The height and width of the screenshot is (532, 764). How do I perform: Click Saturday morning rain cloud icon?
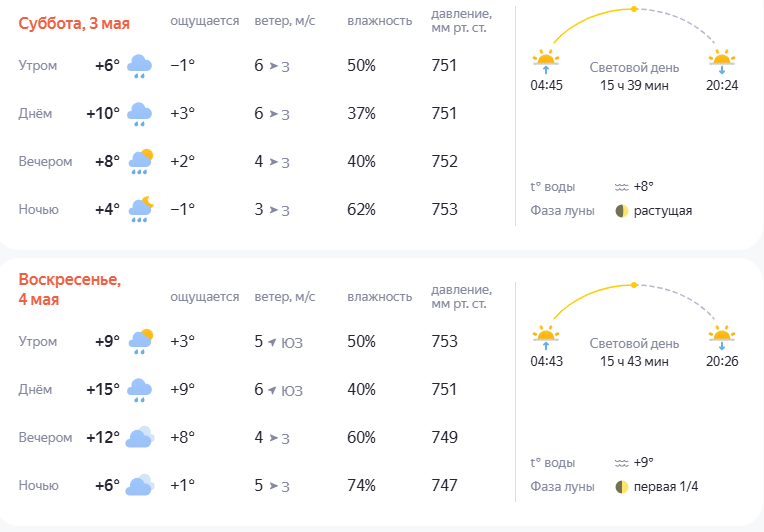pyautogui.click(x=139, y=66)
